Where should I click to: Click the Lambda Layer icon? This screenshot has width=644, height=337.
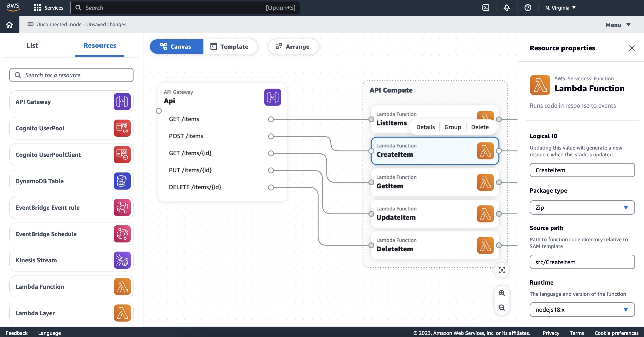coord(122,313)
